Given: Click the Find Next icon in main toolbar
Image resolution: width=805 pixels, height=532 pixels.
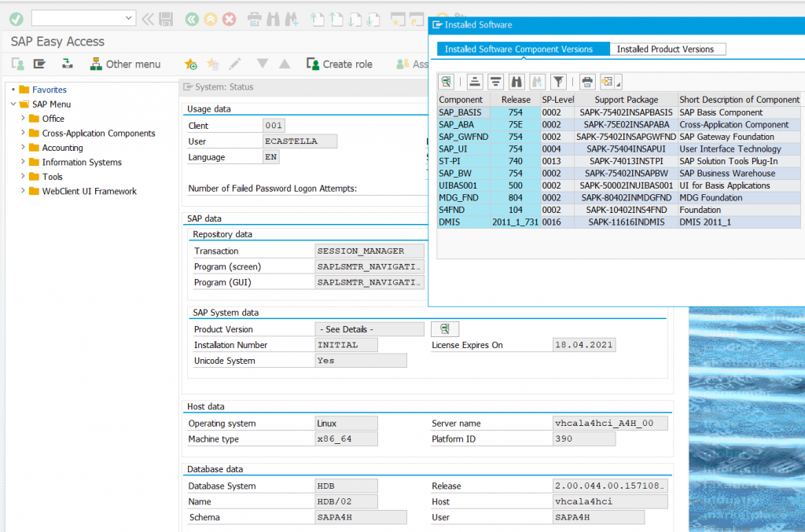Looking at the screenshot, I should pos(292,20).
